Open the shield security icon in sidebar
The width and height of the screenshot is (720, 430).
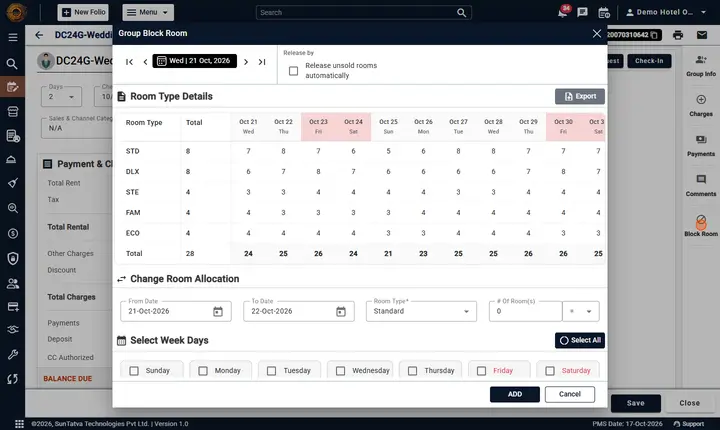[x=13, y=259]
